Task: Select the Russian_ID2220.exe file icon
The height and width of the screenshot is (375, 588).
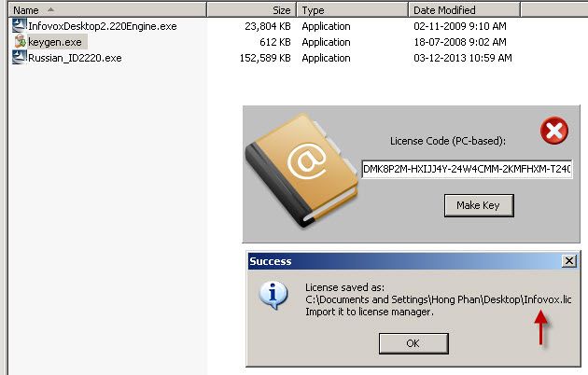Action: (x=20, y=57)
